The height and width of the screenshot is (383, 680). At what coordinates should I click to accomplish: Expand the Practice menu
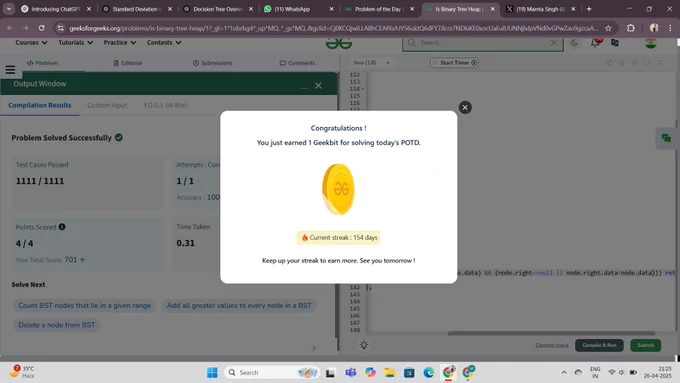click(120, 43)
